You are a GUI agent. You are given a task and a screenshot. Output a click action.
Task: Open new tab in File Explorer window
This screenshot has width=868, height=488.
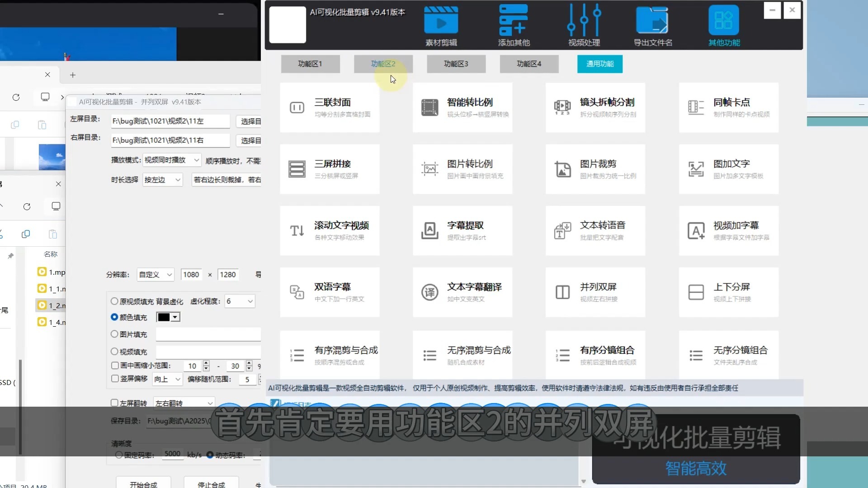[x=73, y=75]
